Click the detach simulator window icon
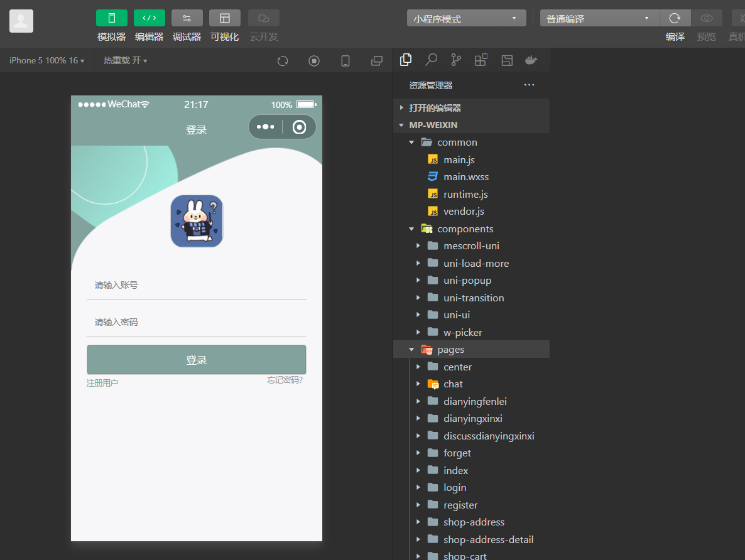This screenshot has width=745, height=560. 377,61
